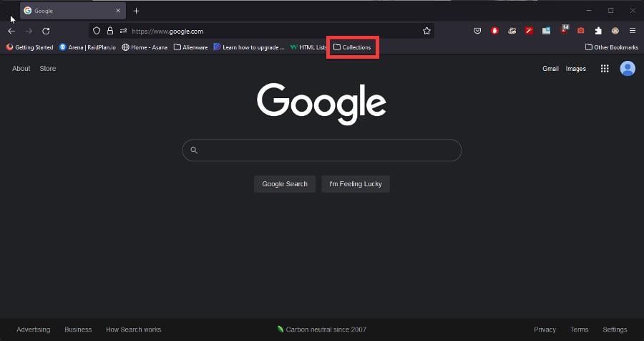Open the About link
This screenshot has height=341, width=644.
point(21,69)
